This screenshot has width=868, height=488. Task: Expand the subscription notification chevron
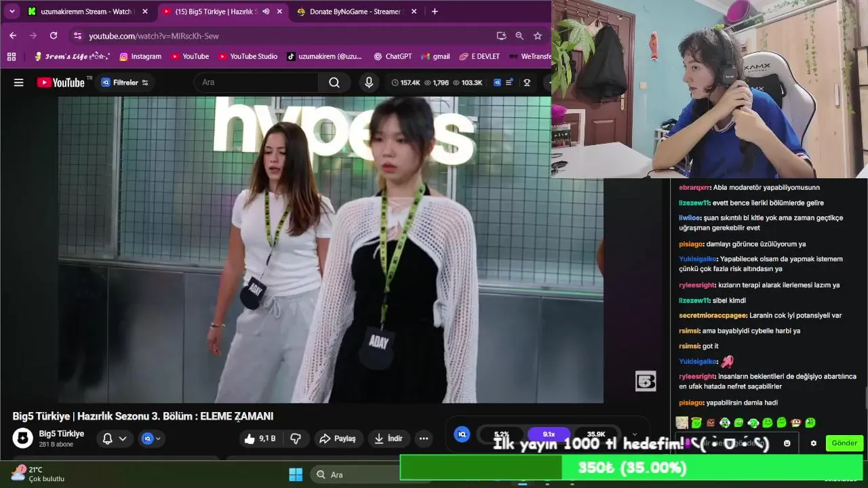[x=123, y=439]
